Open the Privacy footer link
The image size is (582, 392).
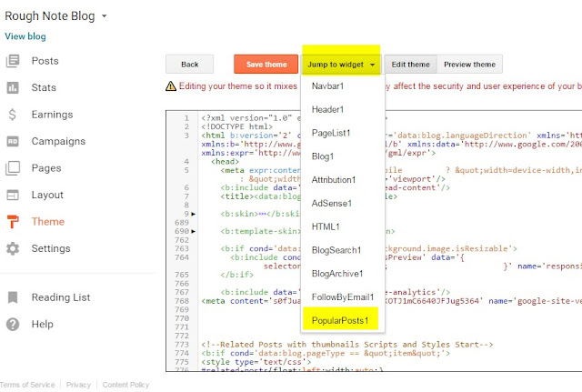[78, 385]
